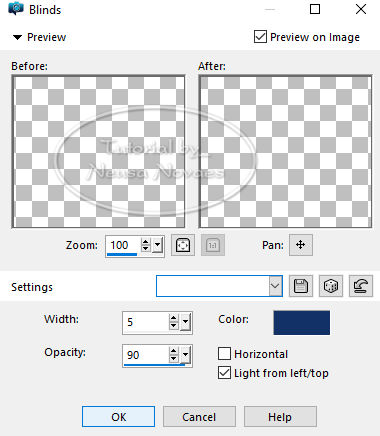
Task: Enable the Horizontal checkbox
Action: pyautogui.click(x=224, y=354)
